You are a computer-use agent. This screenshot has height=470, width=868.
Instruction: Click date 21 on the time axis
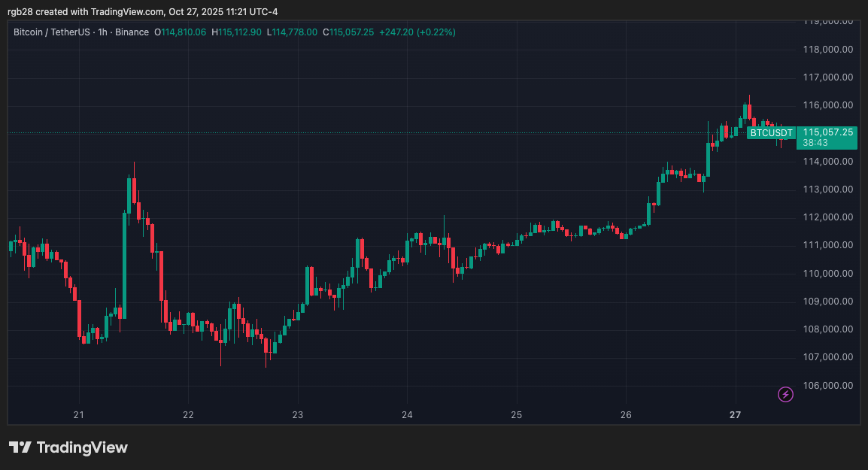[x=79, y=414]
